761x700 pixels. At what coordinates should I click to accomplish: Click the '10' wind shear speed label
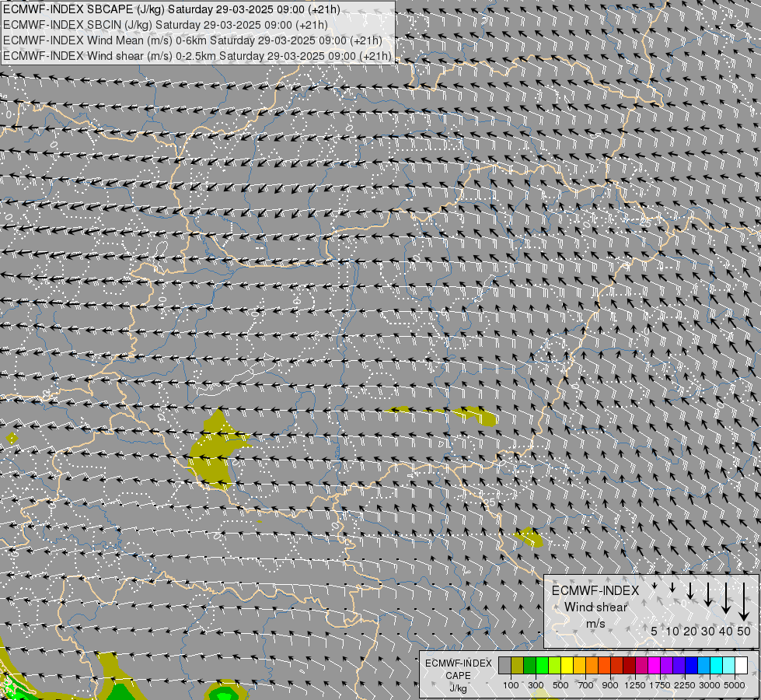coord(672,632)
